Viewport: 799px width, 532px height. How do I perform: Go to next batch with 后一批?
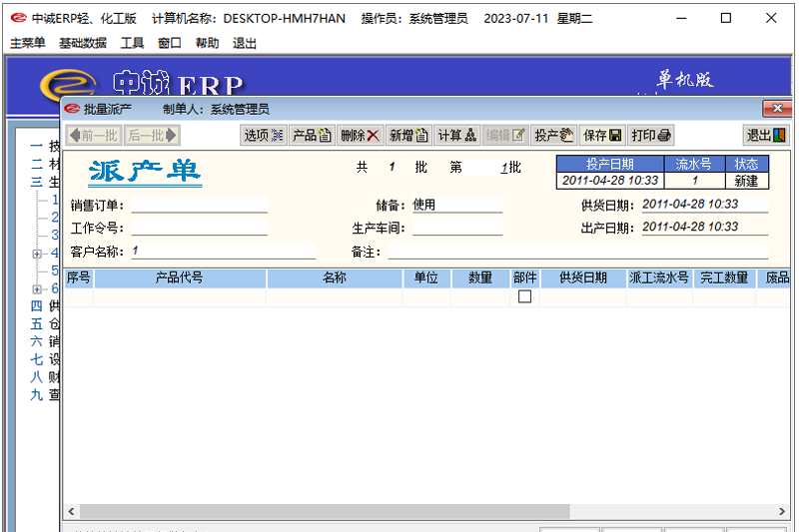pyautogui.click(x=152, y=136)
